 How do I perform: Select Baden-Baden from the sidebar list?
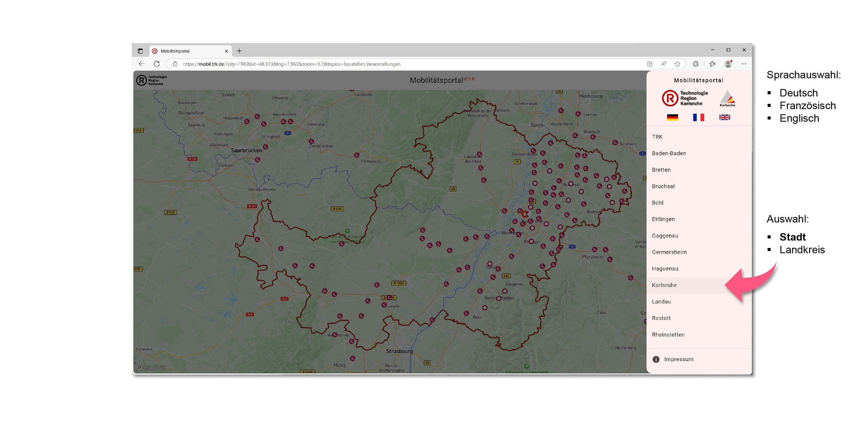[669, 153]
